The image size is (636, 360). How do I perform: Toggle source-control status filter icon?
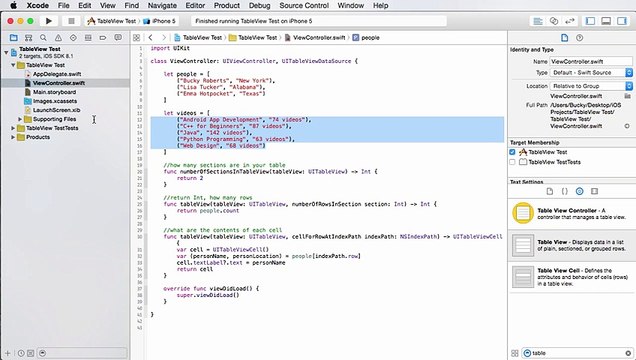pyautogui.click(x=30, y=353)
